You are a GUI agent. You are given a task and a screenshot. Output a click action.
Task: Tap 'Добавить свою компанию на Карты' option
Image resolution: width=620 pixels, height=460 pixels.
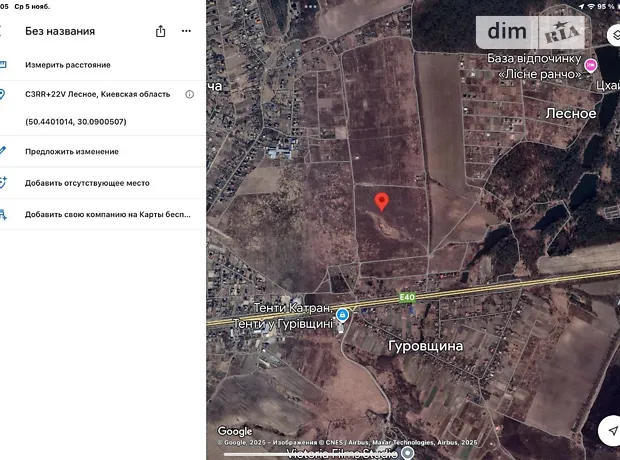point(106,214)
